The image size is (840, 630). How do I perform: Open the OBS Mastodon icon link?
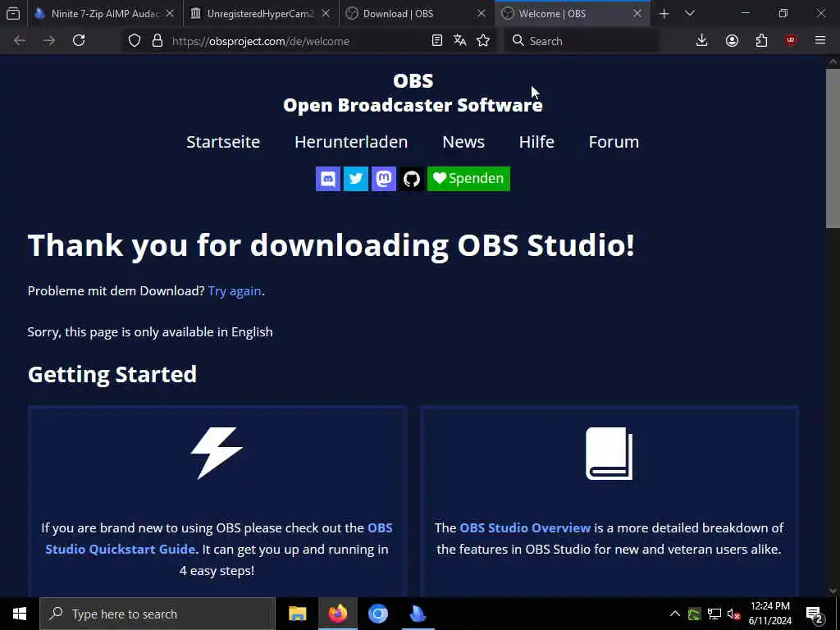[x=384, y=178]
